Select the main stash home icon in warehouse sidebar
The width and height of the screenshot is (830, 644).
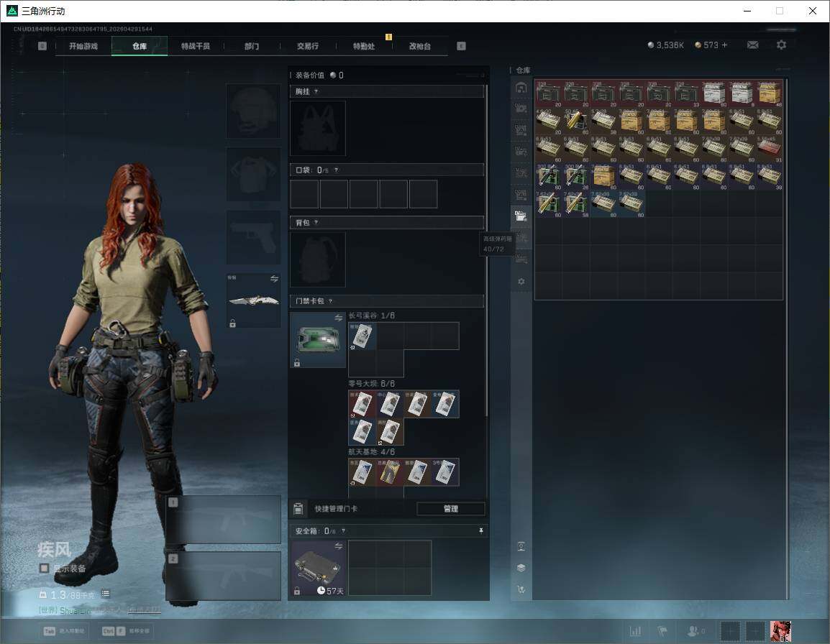pos(521,87)
